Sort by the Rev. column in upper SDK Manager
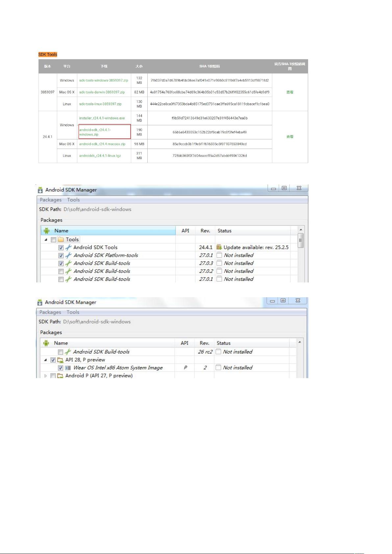 [205, 231]
